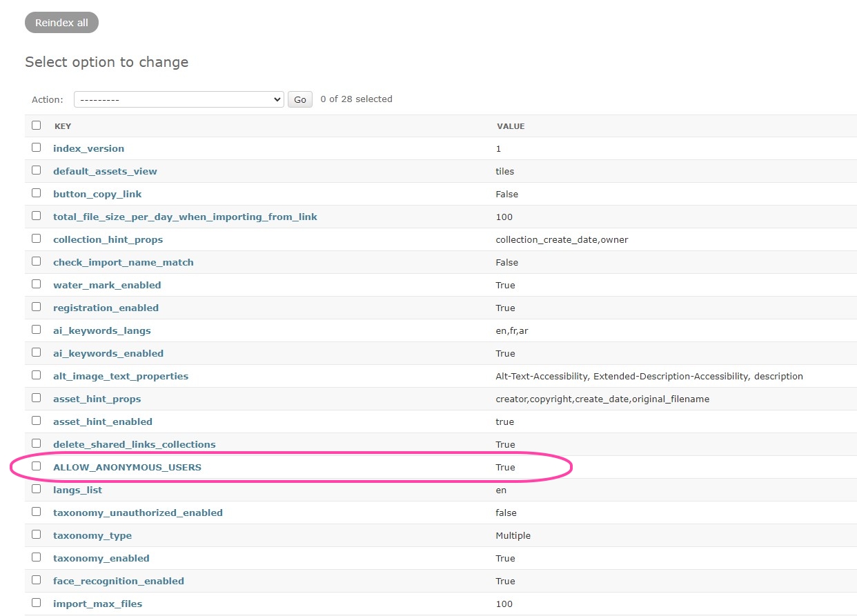The width and height of the screenshot is (857, 616).
Task: Open the collection_hint_props option
Action: [x=108, y=239]
